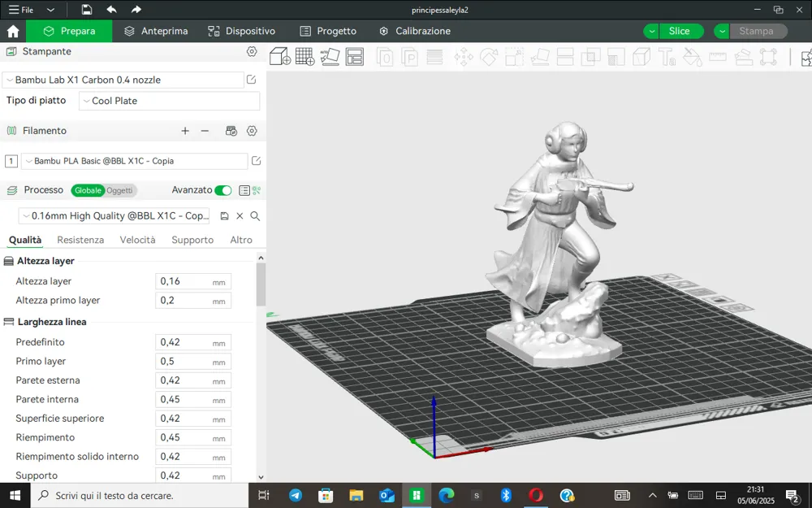The height and width of the screenshot is (508, 812).
Task: Open the File menu
Action: pyautogui.click(x=21, y=10)
